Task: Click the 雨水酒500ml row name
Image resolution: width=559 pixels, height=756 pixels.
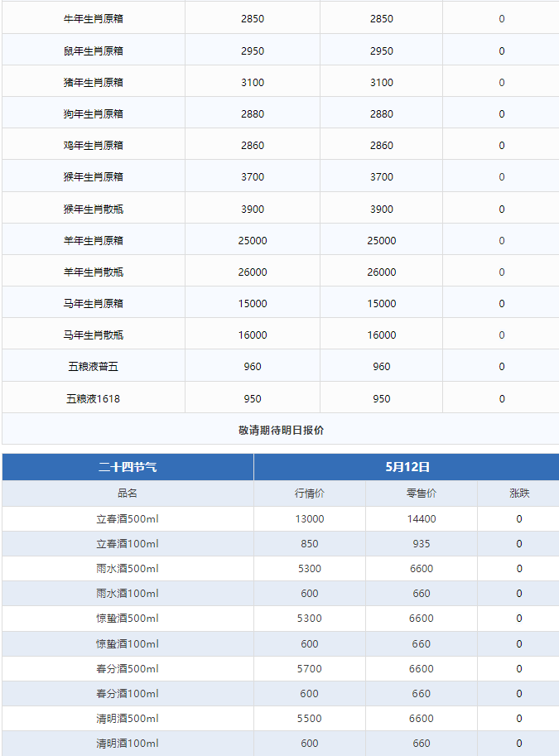Action: click(128, 568)
